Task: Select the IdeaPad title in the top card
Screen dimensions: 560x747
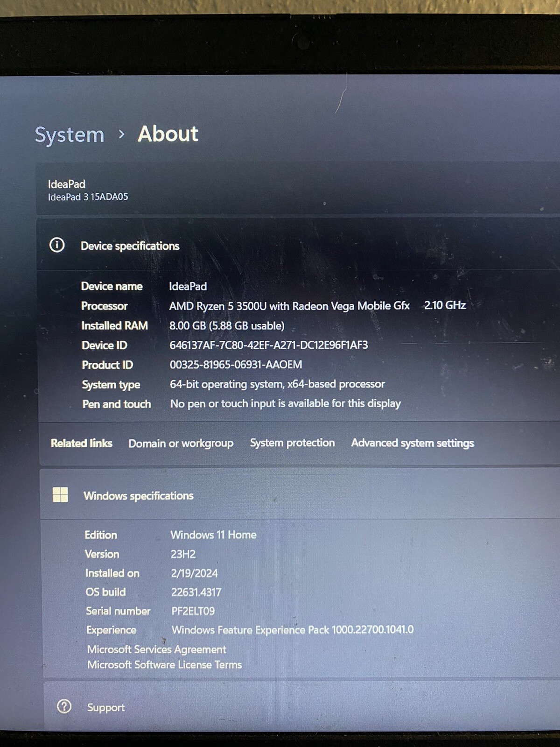Action: click(x=67, y=184)
